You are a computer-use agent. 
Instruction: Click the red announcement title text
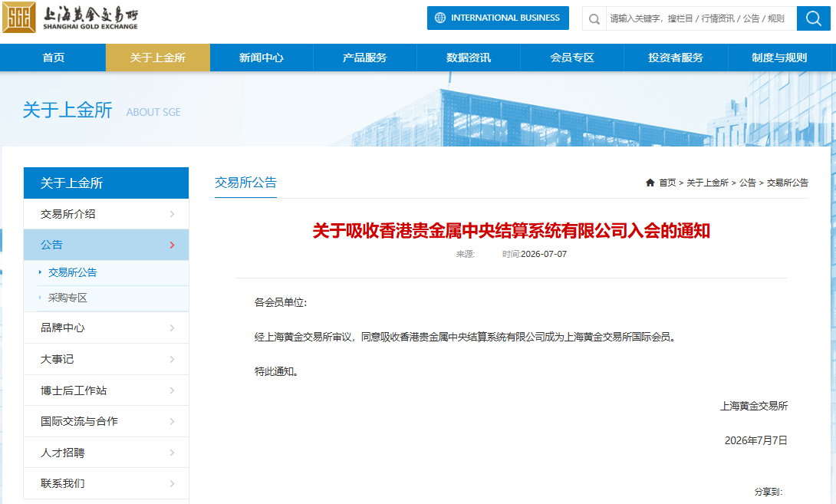coord(512,231)
